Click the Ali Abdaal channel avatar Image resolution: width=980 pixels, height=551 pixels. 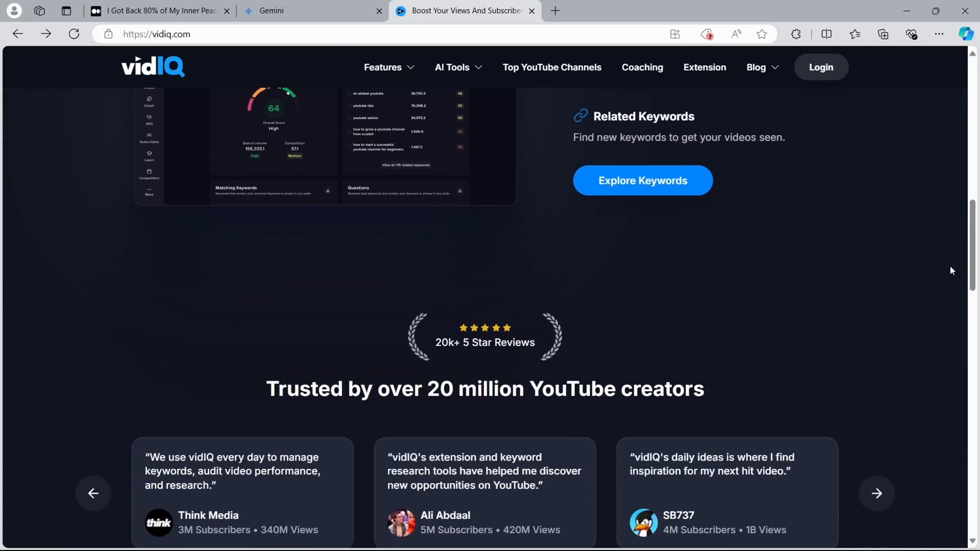pos(401,522)
